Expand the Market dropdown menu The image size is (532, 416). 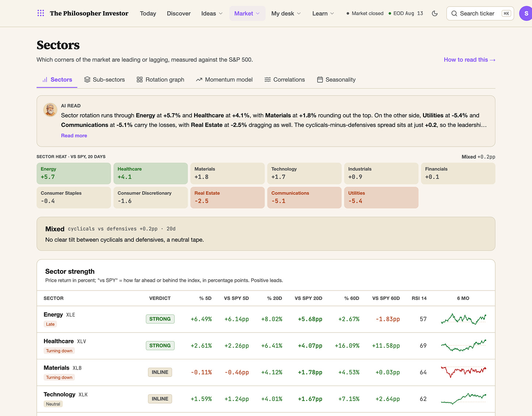[247, 14]
